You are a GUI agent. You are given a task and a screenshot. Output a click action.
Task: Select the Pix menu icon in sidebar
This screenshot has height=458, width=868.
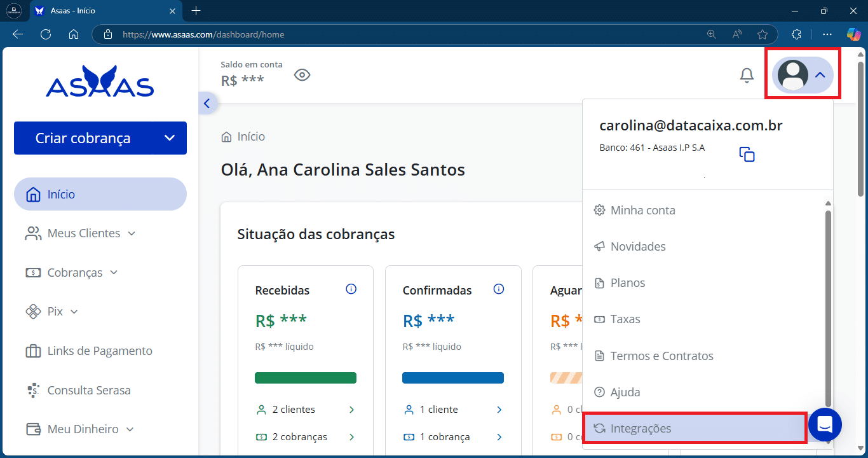pyautogui.click(x=33, y=311)
